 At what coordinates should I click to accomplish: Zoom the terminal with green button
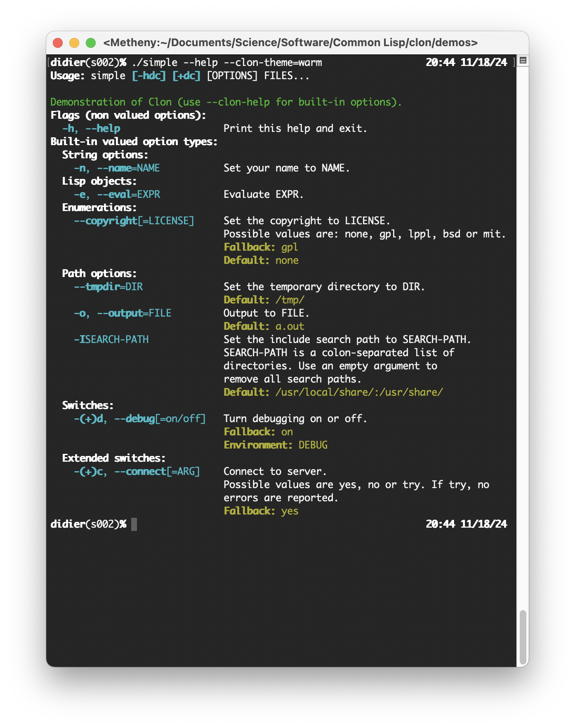(91, 43)
